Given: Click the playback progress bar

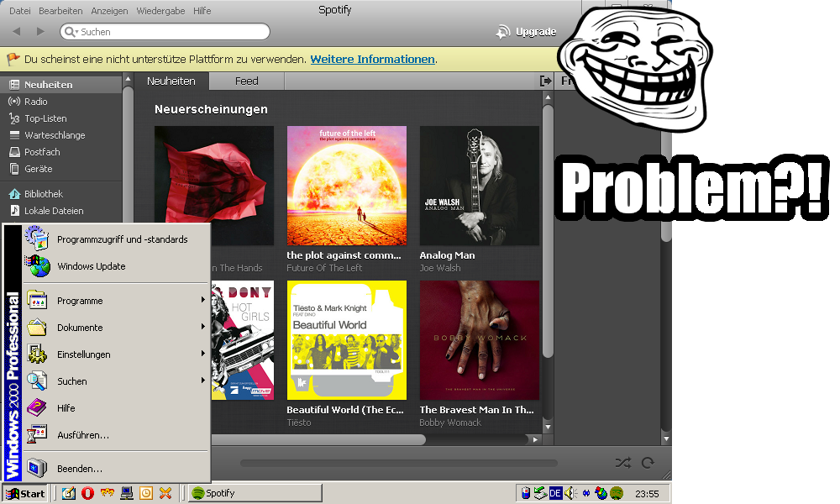Looking at the screenshot, I should [x=398, y=463].
